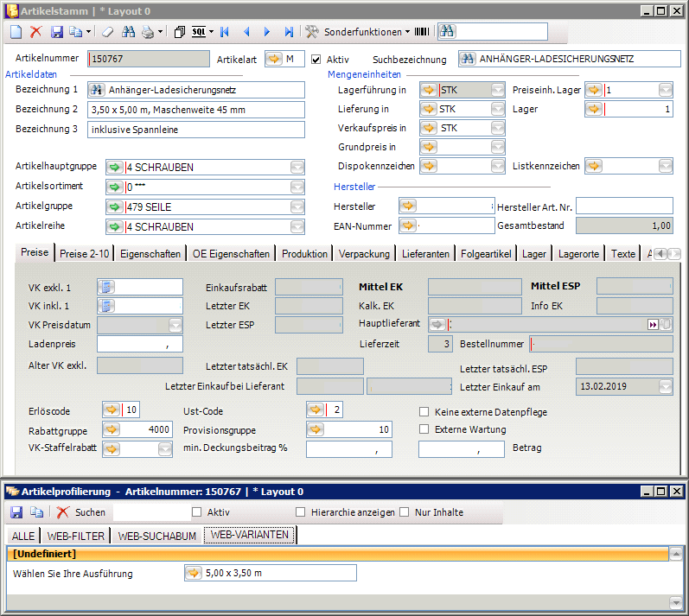Click into the Bezeichnung 3 text field
Viewport: 689px width, 616px height.
[x=196, y=130]
